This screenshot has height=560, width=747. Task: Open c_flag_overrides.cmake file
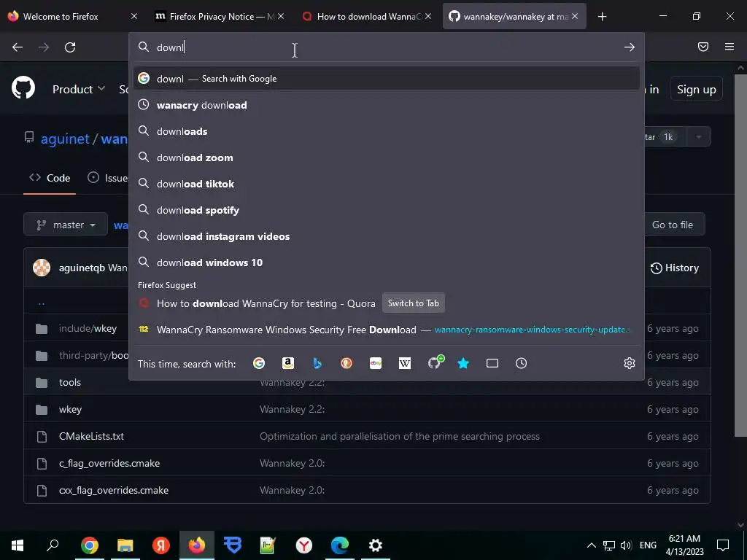109,463
